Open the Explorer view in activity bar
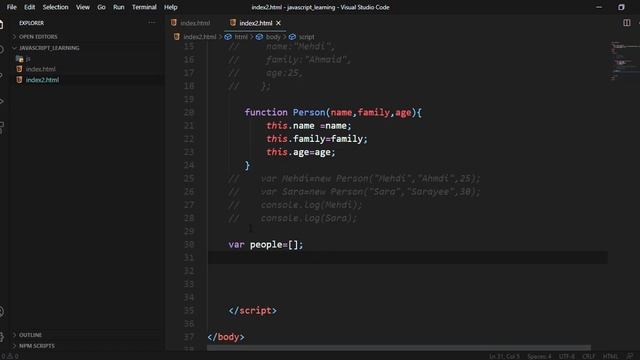The width and height of the screenshot is (640, 360). (x=2, y=24)
